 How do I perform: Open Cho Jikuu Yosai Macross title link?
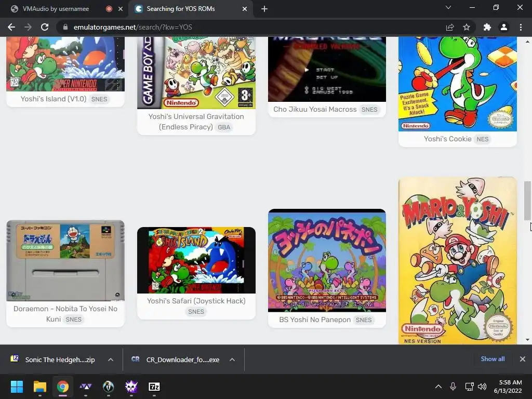[x=315, y=109]
